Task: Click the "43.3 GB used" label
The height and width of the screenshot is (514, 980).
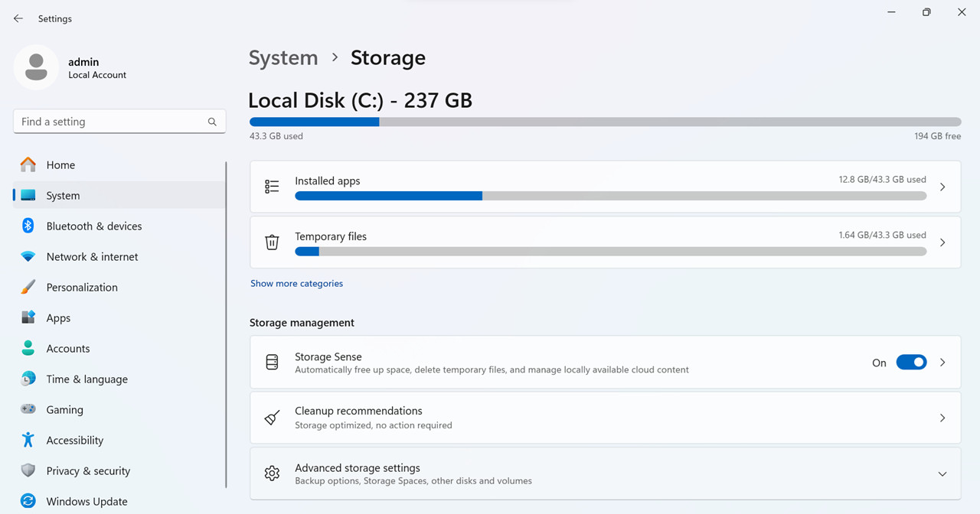Action: tap(276, 136)
